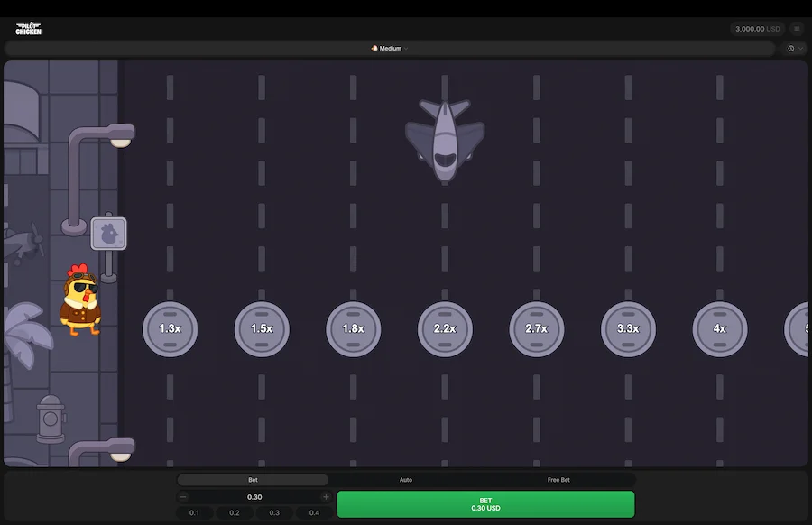The width and height of the screenshot is (812, 525).
Task: Expand the chevron beside the history clock
Action: click(x=801, y=49)
